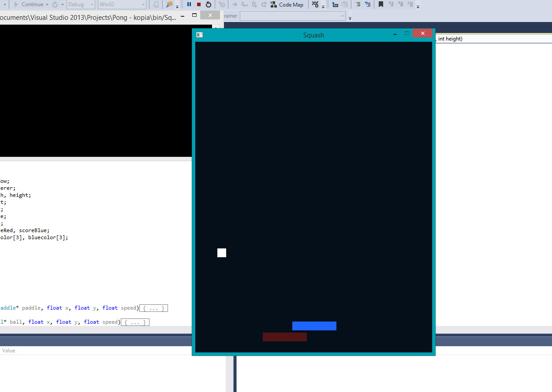Click the Value column header
The height and width of the screenshot is (392, 552).
[9, 351]
